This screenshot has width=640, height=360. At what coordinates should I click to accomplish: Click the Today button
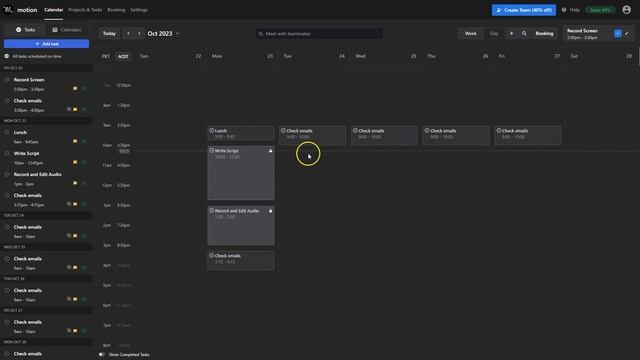109,33
